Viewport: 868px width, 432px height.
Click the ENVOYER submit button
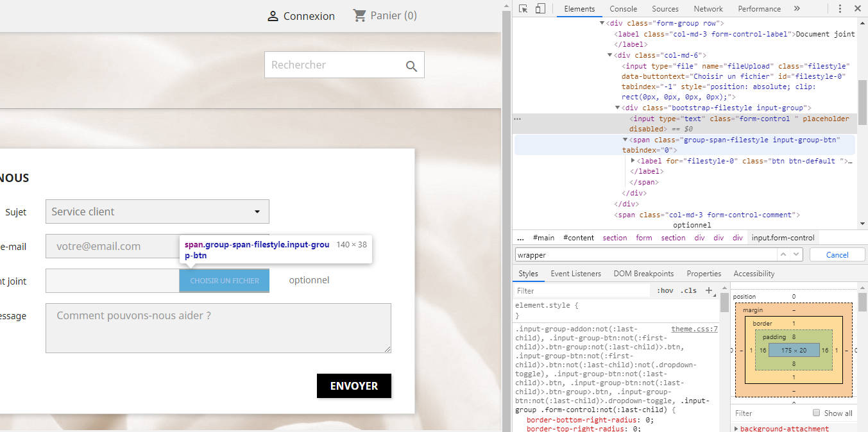(354, 386)
